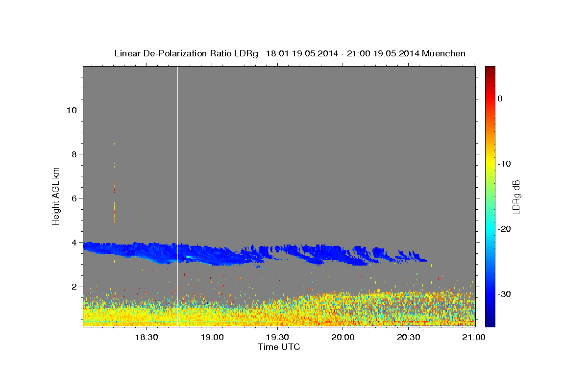Click the 6 km height tick label
588x392 pixels.
(x=74, y=198)
